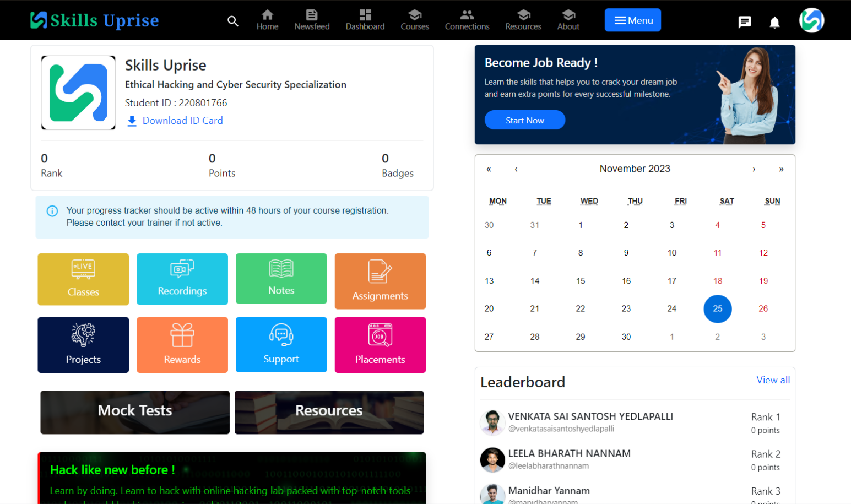Go to next month in calendar
Viewport: 851px width, 504px height.
(754, 169)
